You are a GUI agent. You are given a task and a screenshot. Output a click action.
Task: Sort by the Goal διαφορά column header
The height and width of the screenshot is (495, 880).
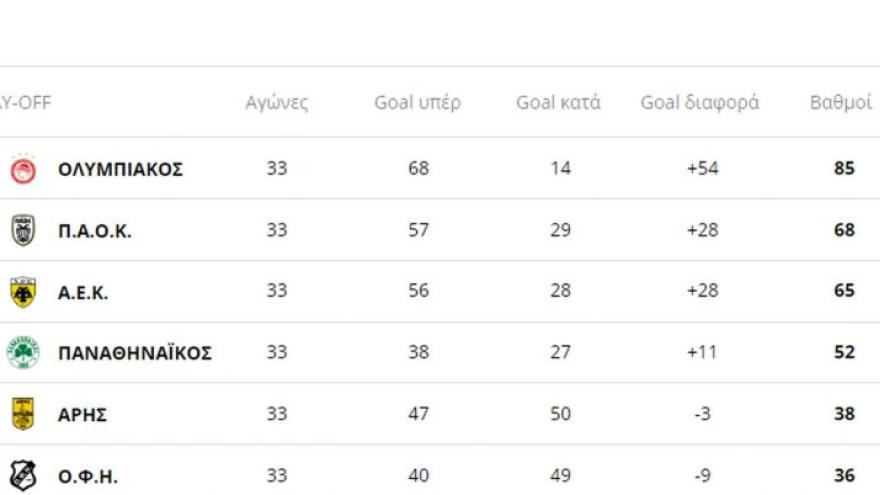tap(700, 103)
